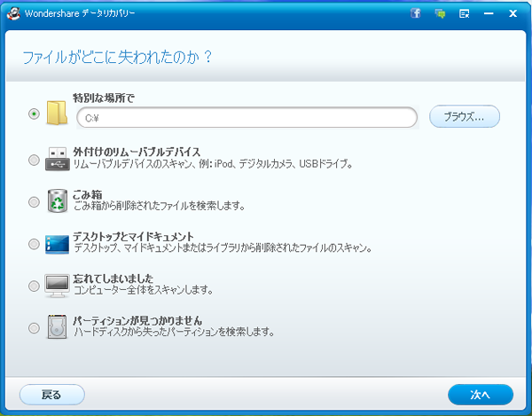Screen dimensions: 532x416
Task: Click the register menu icon in title bar
Action: (x=464, y=13)
